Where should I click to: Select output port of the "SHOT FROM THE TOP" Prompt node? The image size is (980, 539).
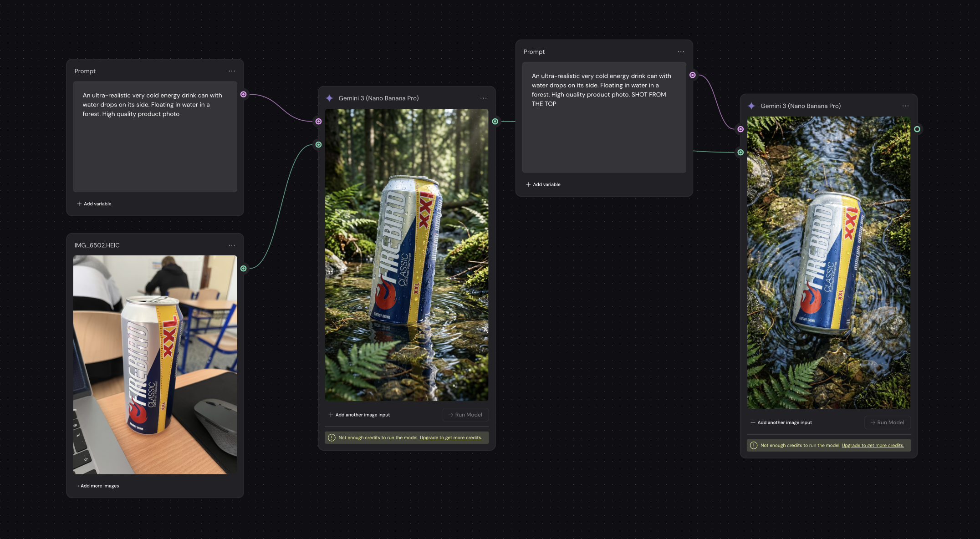tap(693, 75)
